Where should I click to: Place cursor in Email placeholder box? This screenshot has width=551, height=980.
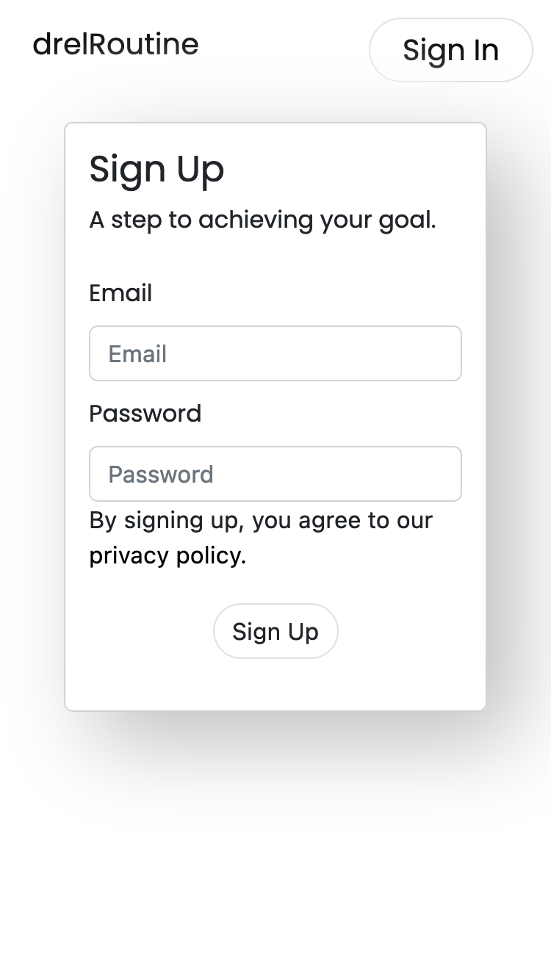click(275, 353)
